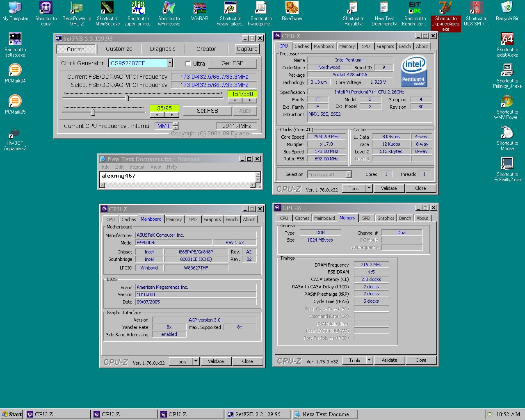This screenshot has width=525, height=420.
Task: Launch the hexus_pifast shortcut icon
Action: click(231, 14)
